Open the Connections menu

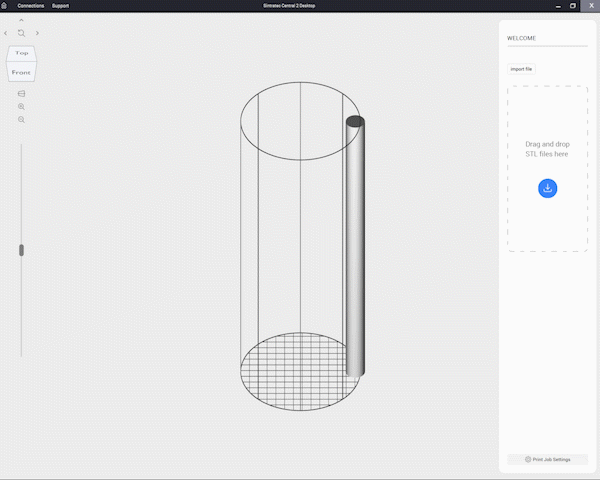point(31,6)
